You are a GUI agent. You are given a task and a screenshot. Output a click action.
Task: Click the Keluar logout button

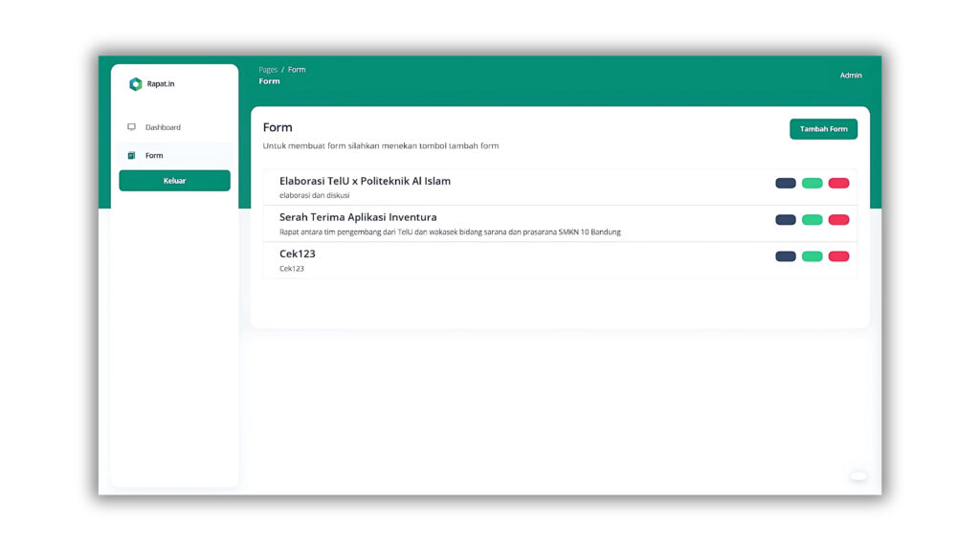tap(174, 181)
